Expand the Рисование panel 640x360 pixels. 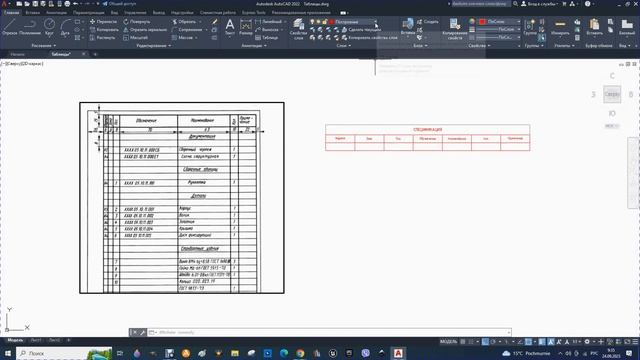44,46
